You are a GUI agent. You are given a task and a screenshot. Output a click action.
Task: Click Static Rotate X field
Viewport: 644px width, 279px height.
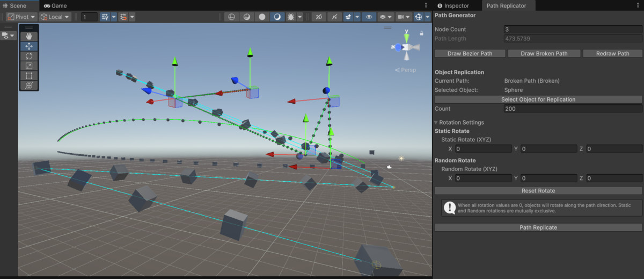[483, 149]
